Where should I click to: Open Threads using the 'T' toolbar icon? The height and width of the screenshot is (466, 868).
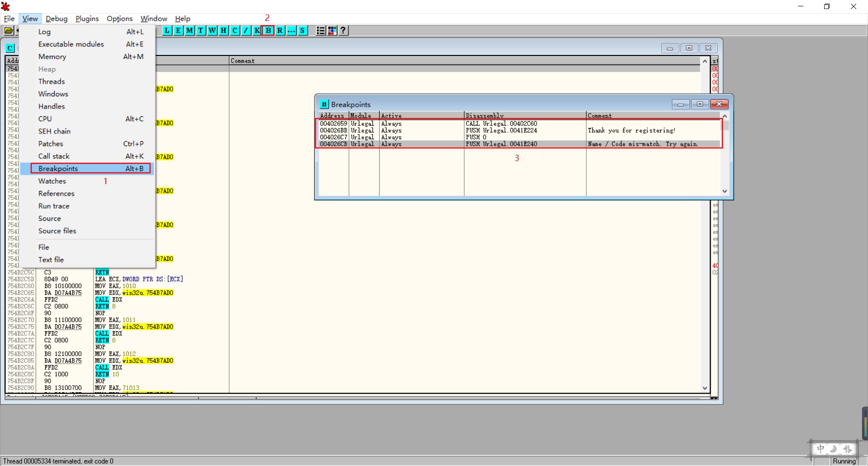point(201,30)
